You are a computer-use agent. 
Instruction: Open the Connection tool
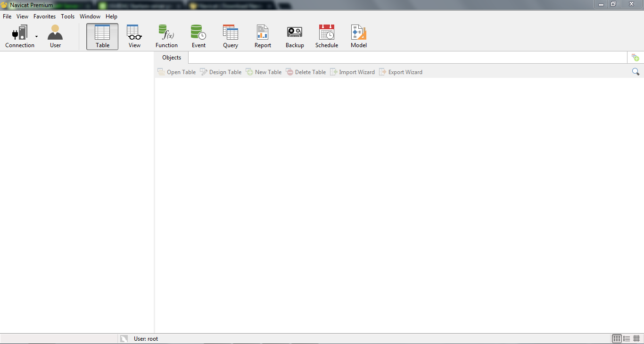20,37
